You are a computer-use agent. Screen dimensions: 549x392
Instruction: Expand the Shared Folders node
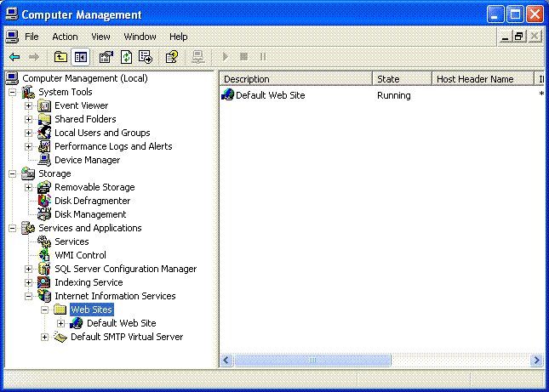[28, 120]
